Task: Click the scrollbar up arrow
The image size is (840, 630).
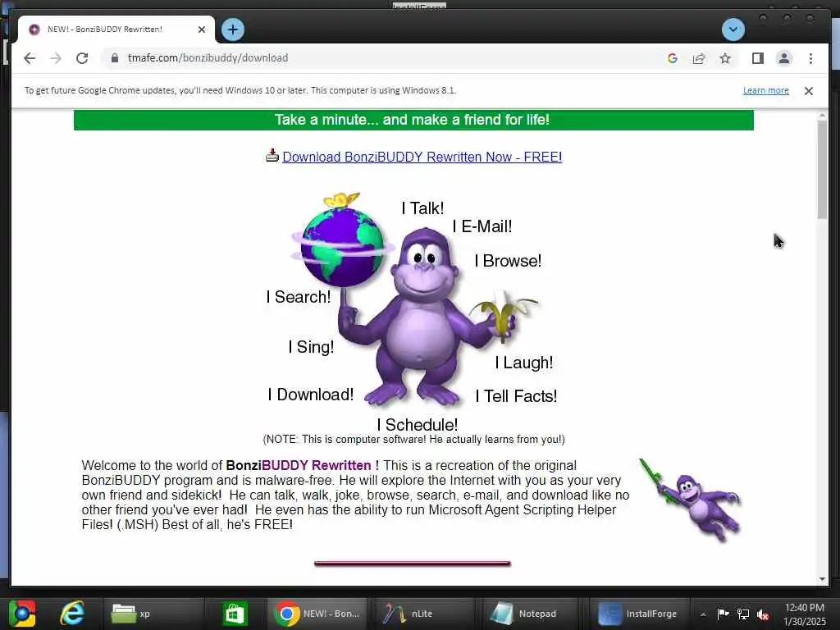Action: coord(822,115)
